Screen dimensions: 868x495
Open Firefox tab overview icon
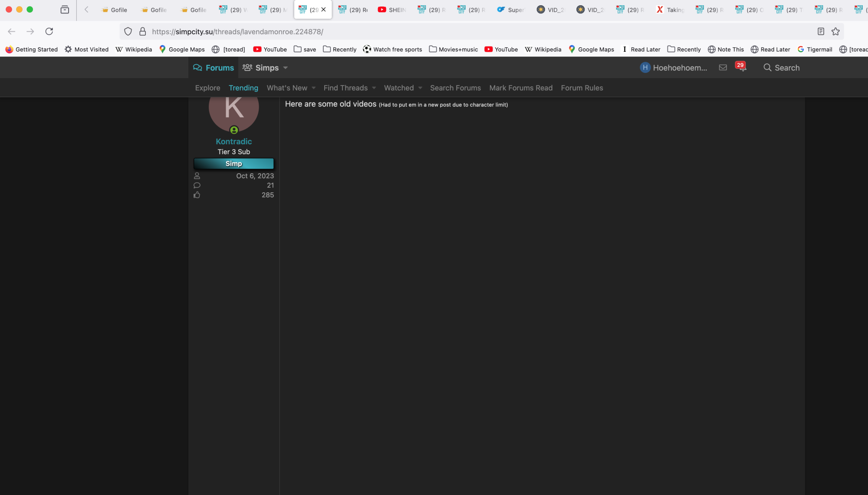pos(65,10)
